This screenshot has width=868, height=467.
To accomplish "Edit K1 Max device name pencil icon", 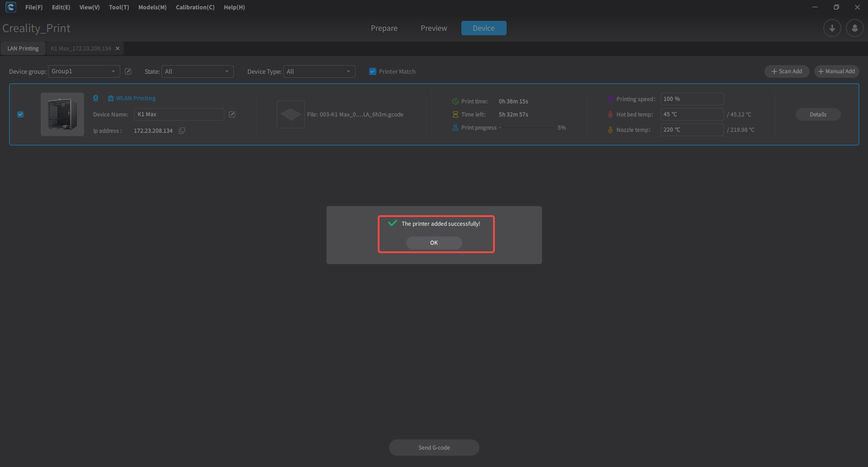I will click(232, 114).
